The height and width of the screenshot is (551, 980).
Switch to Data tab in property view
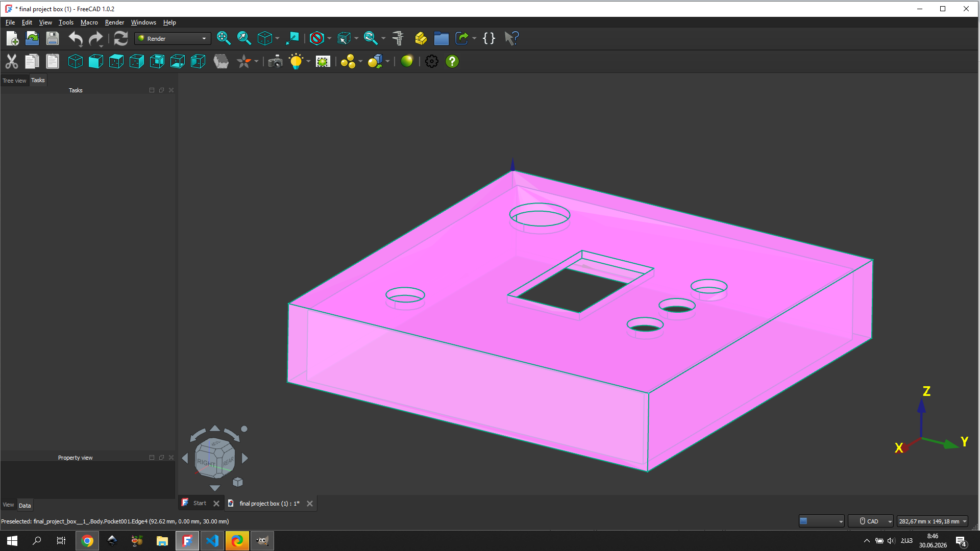point(25,505)
